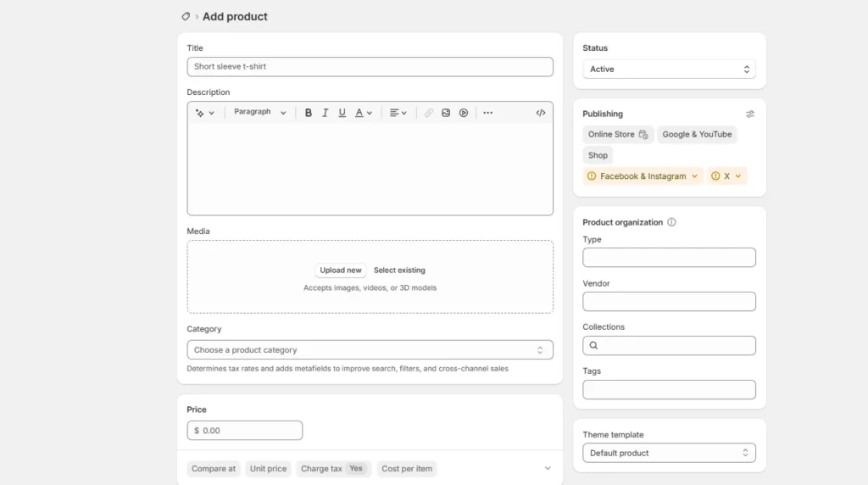Expand the additional pricing options chevron
Image resolution: width=868 pixels, height=485 pixels.
(548, 468)
